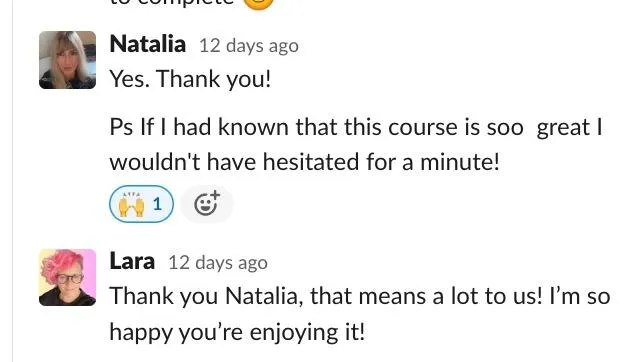The width and height of the screenshot is (642, 362).
Task: Open the timestamp beside Lara's name
Action: click(x=218, y=262)
